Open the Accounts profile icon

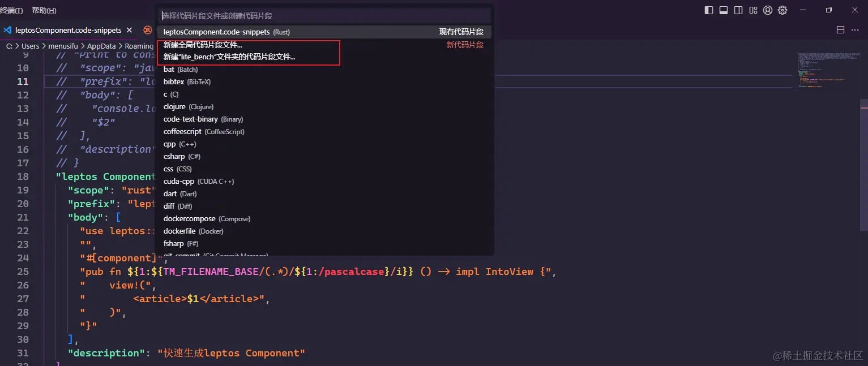pyautogui.click(x=768, y=10)
